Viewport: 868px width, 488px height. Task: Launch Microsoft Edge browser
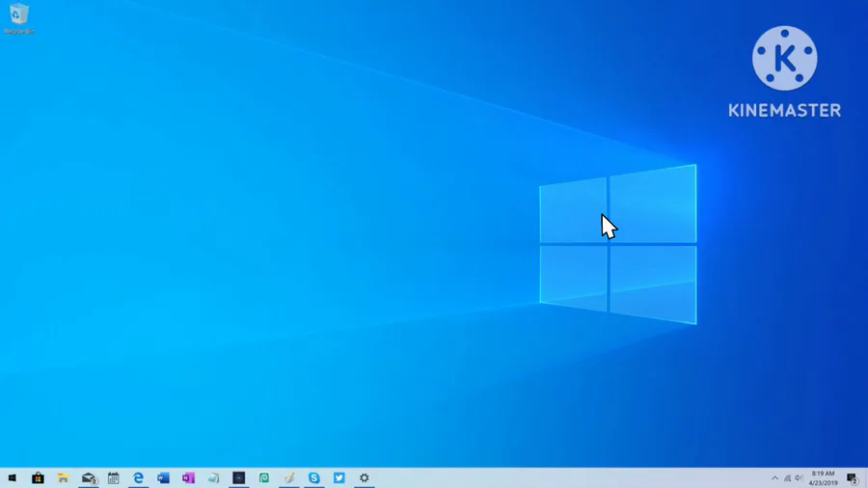(x=138, y=478)
